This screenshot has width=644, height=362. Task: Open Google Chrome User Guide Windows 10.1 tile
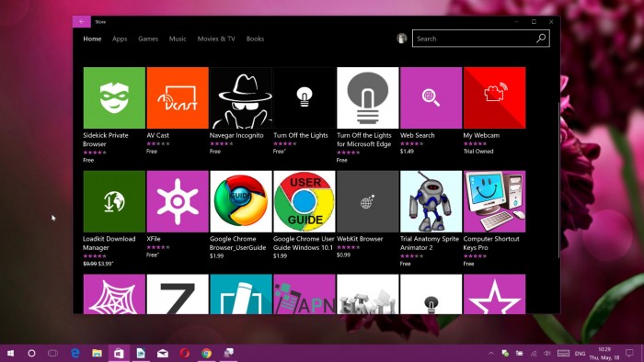pos(304,201)
